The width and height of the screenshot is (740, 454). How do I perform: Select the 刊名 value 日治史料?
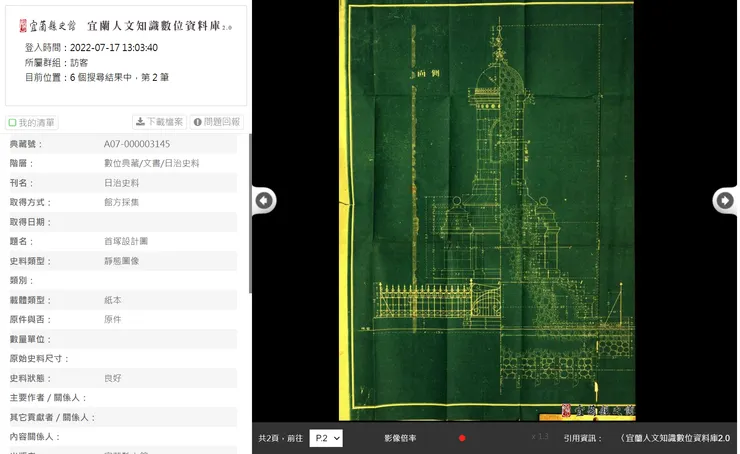pos(121,183)
